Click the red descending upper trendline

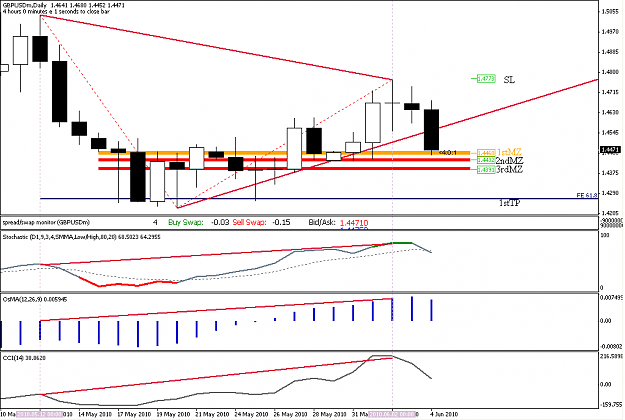click(x=216, y=47)
